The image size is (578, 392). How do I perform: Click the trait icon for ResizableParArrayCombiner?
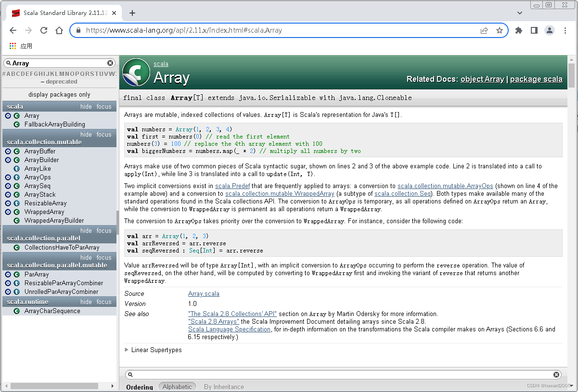16,283
